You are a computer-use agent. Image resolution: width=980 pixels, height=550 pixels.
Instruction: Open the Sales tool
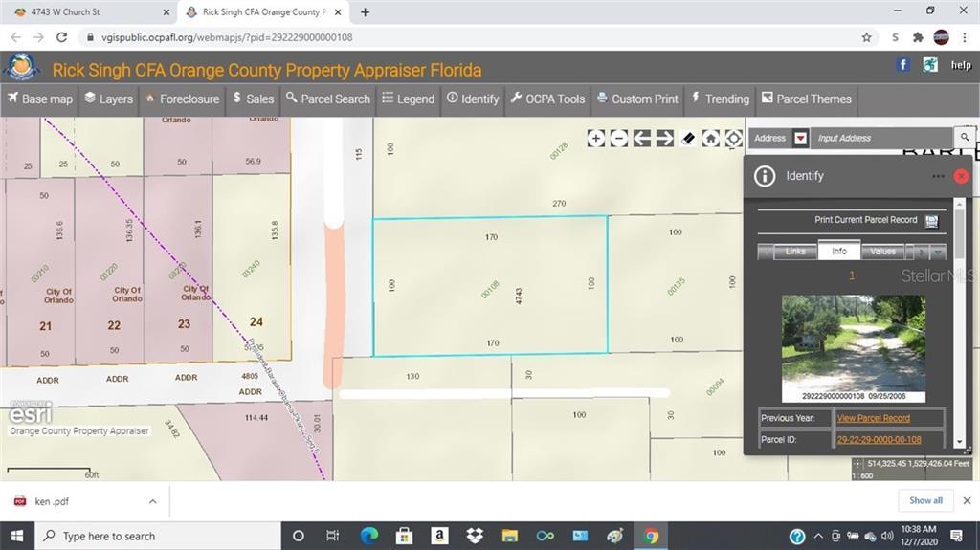pyautogui.click(x=253, y=99)
